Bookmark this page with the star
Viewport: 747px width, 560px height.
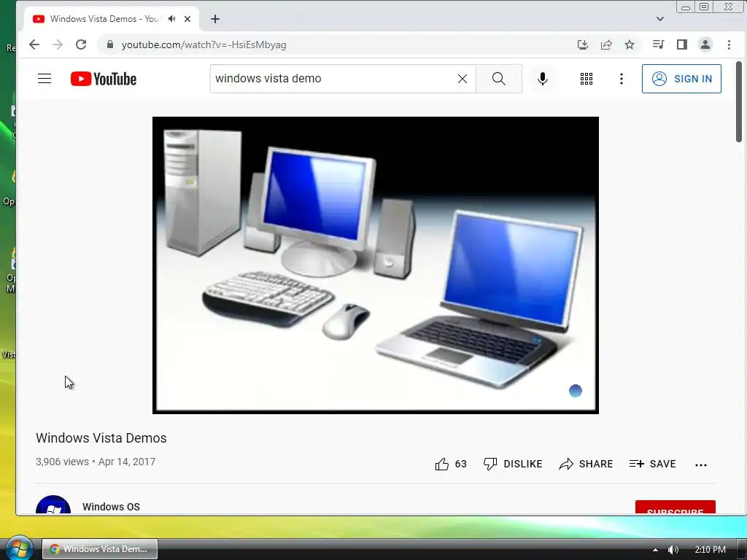pyautogui.click(x=630, y=44)
